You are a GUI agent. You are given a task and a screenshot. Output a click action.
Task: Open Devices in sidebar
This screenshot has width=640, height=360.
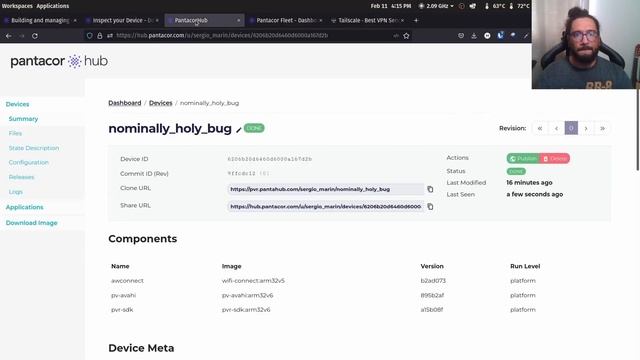pos(18,104)
